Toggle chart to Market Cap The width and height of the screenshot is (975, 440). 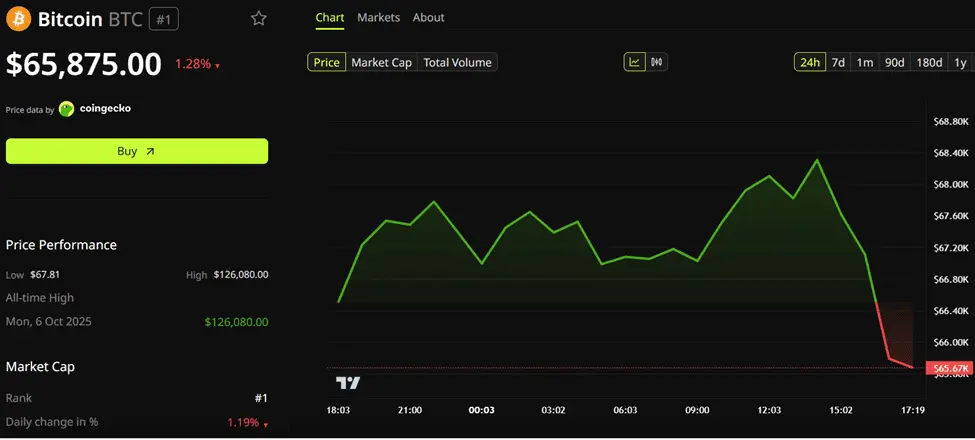click(x=381, y=62)
